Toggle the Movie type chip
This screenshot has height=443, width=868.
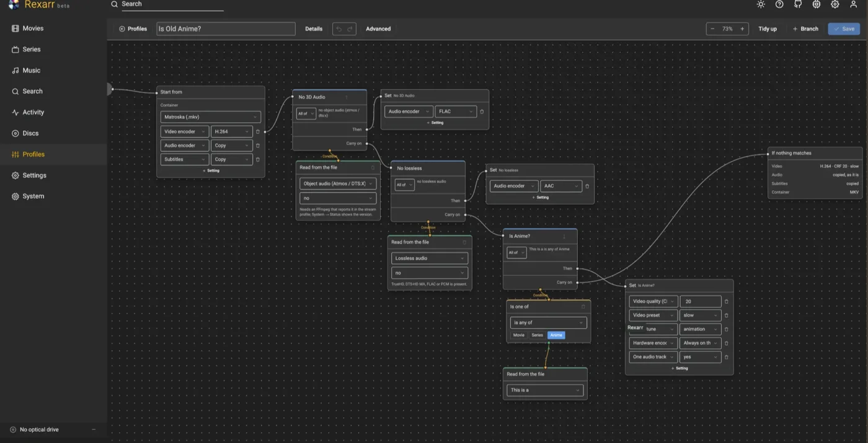519,335
